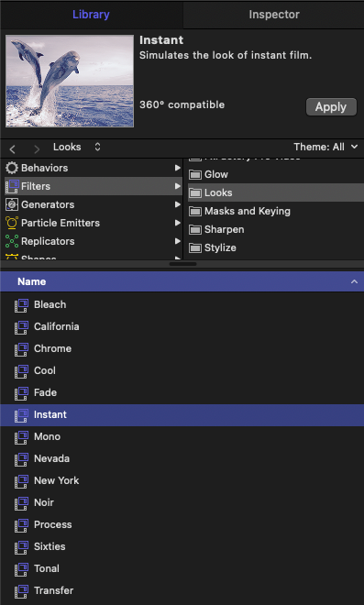This screenshot has width=364, height=605.
Task: Toggle the Name column sort arrow
Action: [354, 281]
